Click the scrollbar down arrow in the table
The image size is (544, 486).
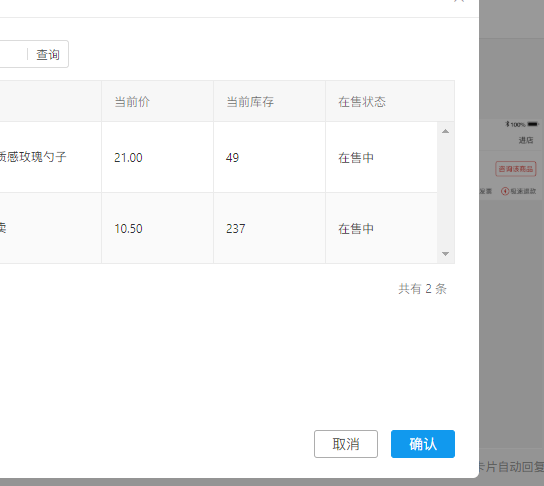pos(445,254)
